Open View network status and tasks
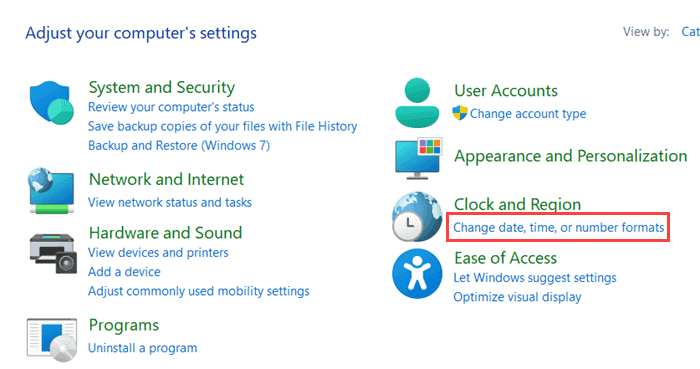700x369 pixels. 170,203
